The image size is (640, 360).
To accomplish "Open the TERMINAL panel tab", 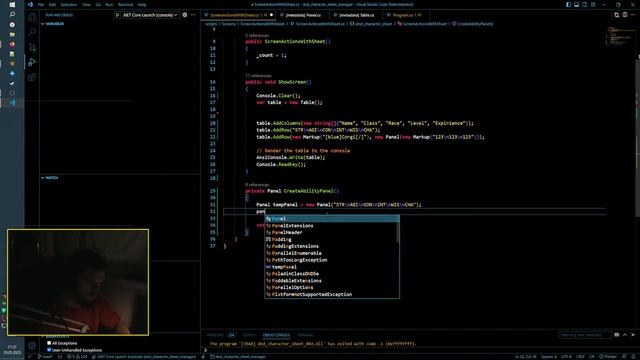I will tap(305, 335).
